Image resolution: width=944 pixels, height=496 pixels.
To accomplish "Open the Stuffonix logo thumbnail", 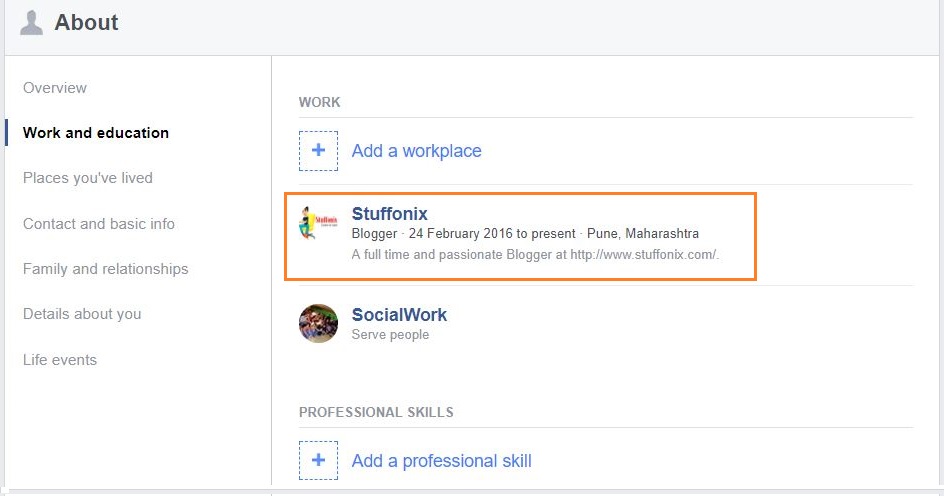I will click(x=318, y=223).
